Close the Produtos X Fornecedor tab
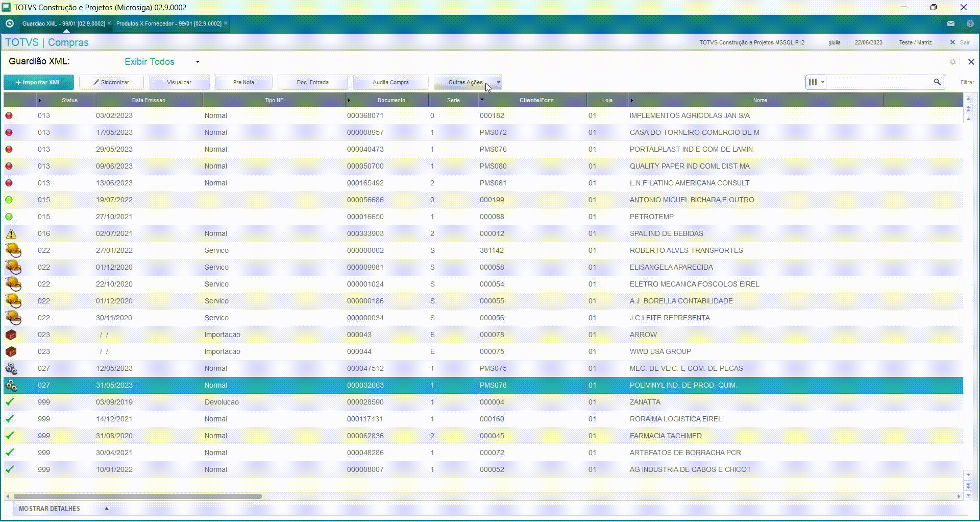 [x=226, y=23]
